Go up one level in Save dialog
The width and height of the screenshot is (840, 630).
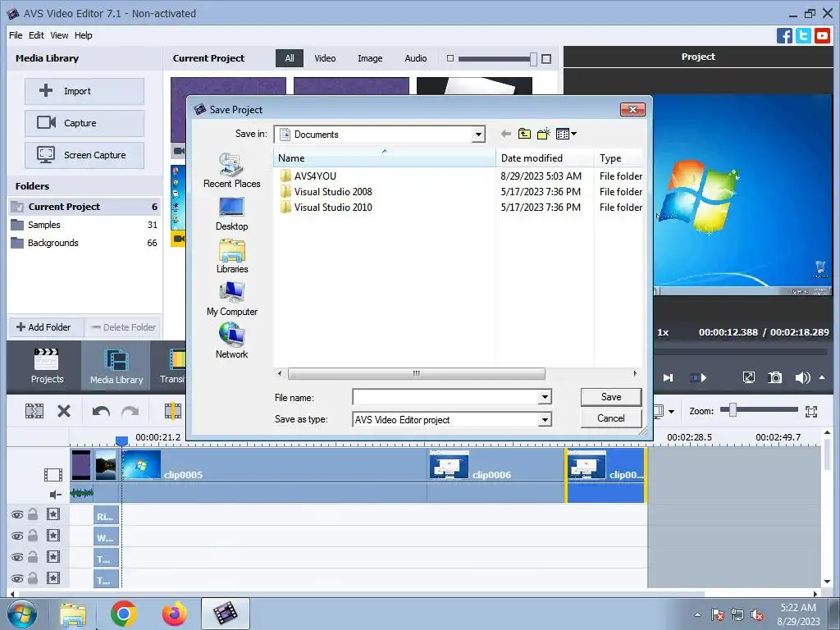coord(524,134)
